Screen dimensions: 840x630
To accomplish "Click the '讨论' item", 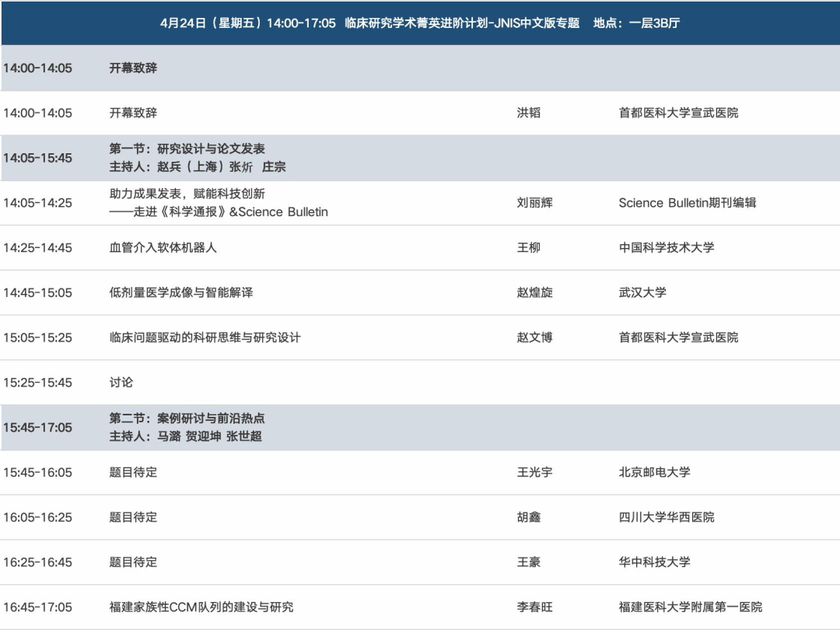I will click(x=121, y=383).
